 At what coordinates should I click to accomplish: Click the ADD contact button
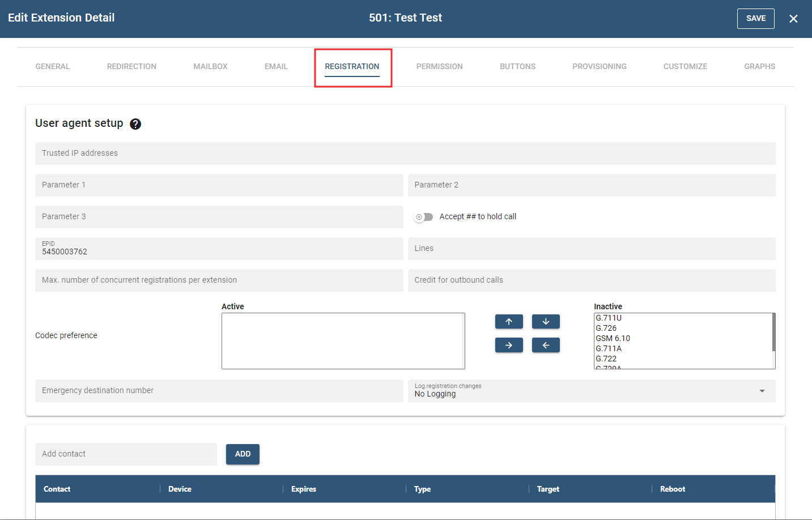click(243, 454)
